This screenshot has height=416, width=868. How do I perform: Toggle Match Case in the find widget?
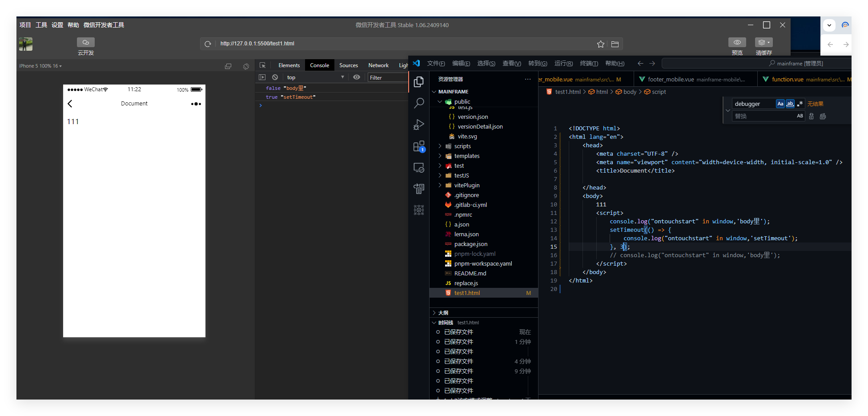click(780, 104)
